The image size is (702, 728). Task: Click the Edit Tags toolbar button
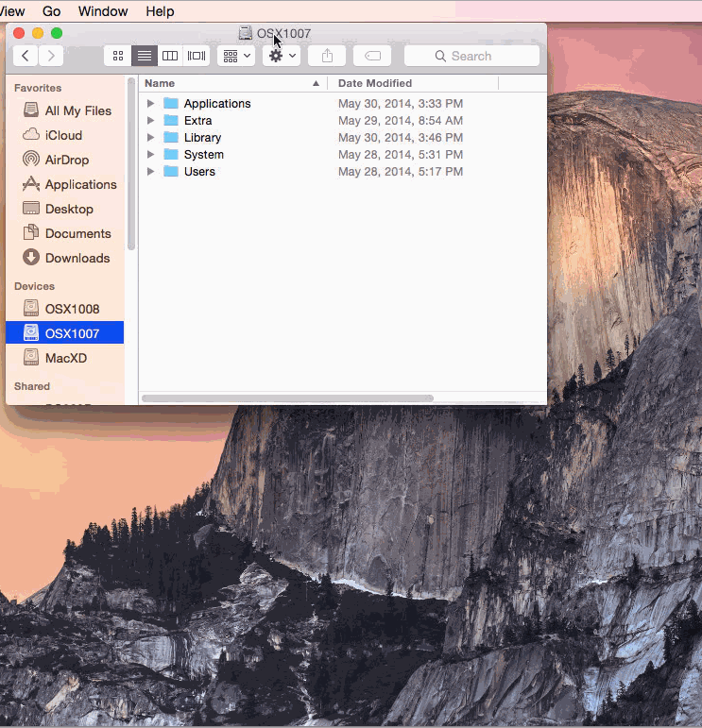click(x=372, y=56)
